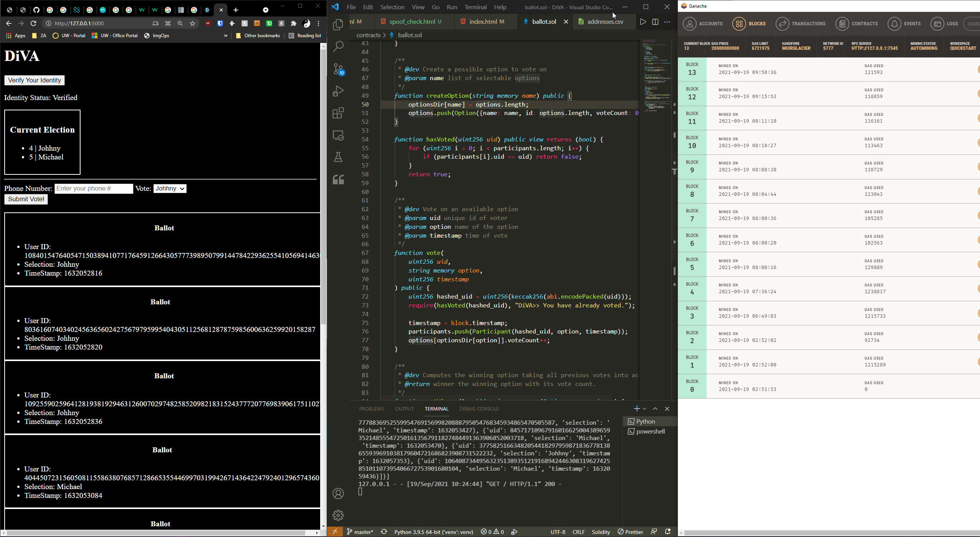The height and width of the screenshot is (537, 980).
Task: Click the Manage gear icon in VS Code
Action: [x=338, y=515]
